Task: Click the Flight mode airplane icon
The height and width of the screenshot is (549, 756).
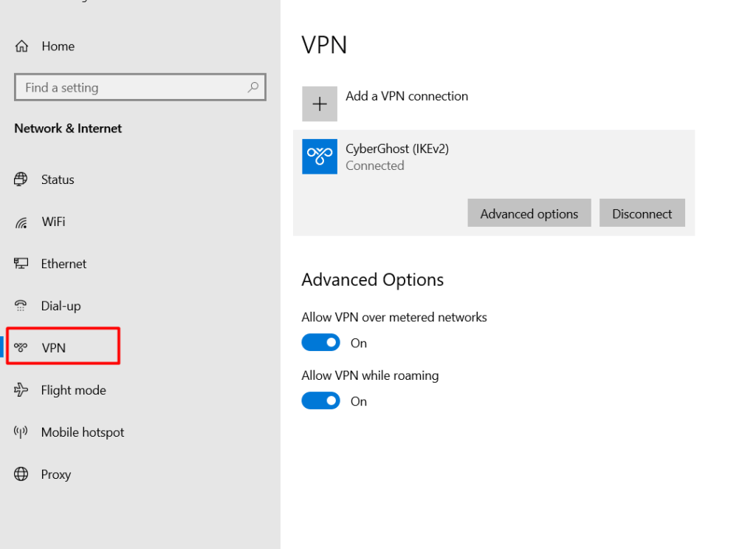Action: 21,389
